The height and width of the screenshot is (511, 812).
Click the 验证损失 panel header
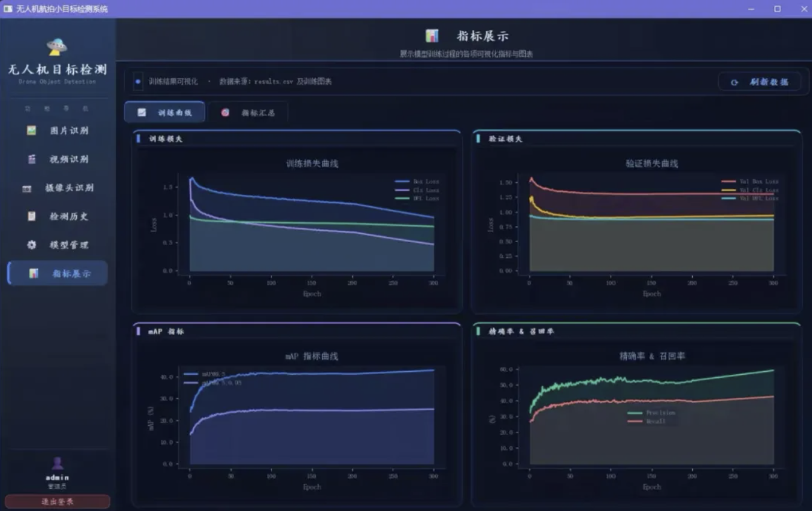pyautogui.click(x=506, y=139)
